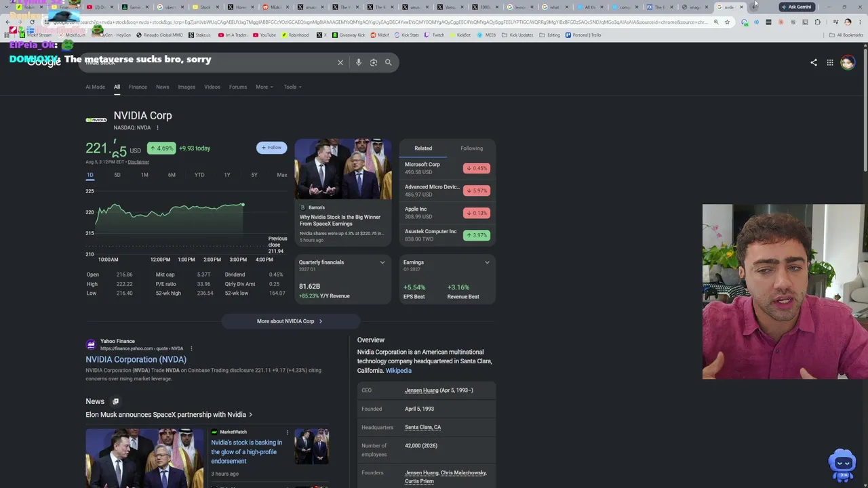Select the YTD chart range
The height and width of the screenshot is (488, 868).
[199, 175]
